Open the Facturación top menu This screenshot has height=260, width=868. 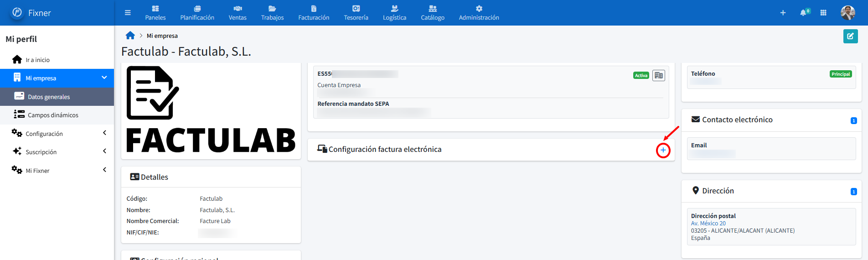(314, 13)
